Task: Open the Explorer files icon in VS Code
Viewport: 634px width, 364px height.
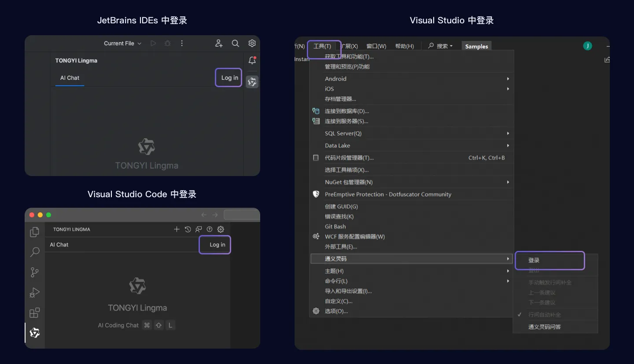Action: coord(34,232)
